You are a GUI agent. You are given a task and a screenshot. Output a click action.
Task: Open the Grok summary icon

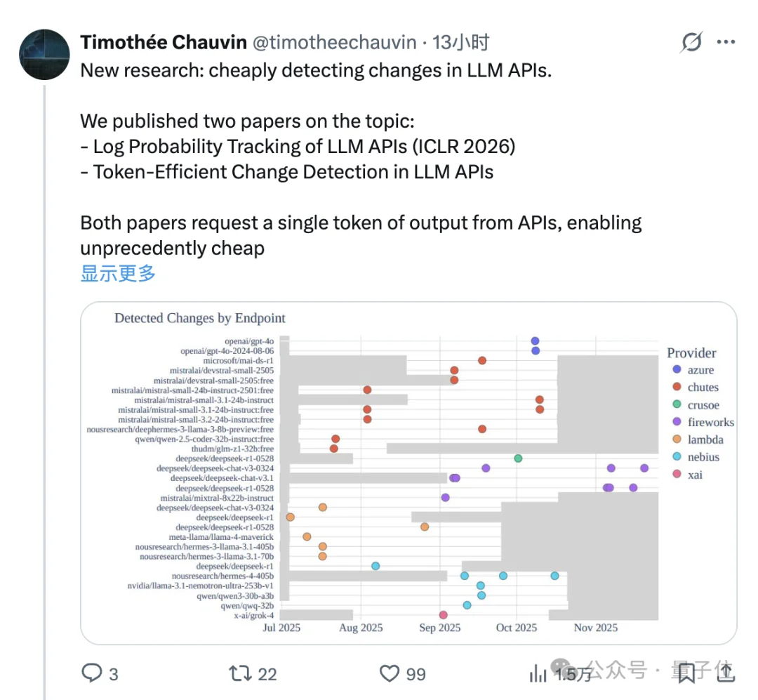click(691, 42)
